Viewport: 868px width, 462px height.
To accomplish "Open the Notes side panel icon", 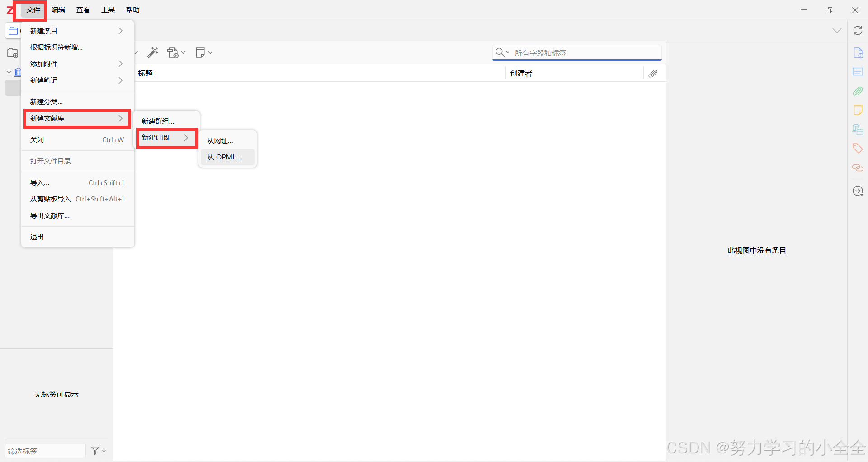I will coord(858,110).
